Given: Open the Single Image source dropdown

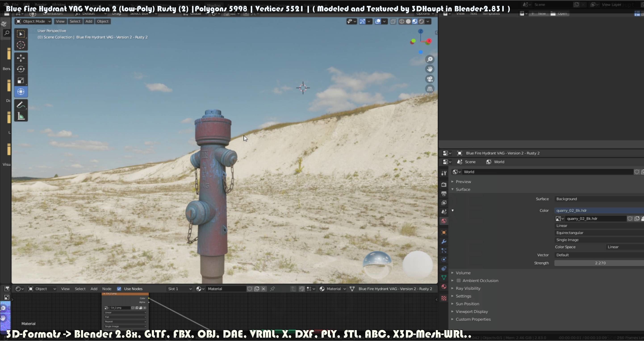Looking at the screenshot, I should (599, 240).
